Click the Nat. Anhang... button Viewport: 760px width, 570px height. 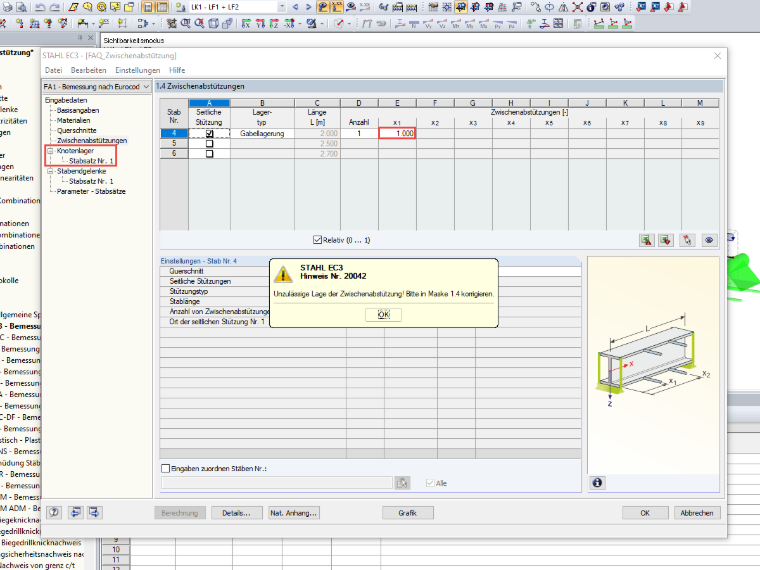[294, 513]
